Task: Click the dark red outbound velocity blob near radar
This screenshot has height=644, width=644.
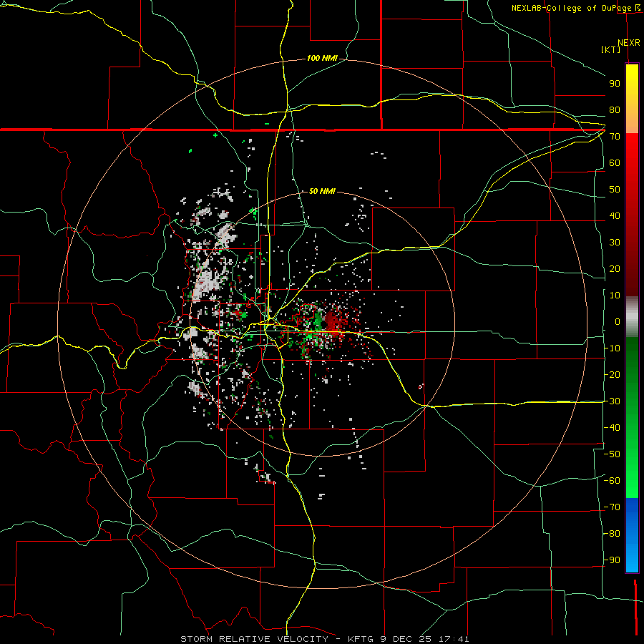Action: click(x=332, y=321)
